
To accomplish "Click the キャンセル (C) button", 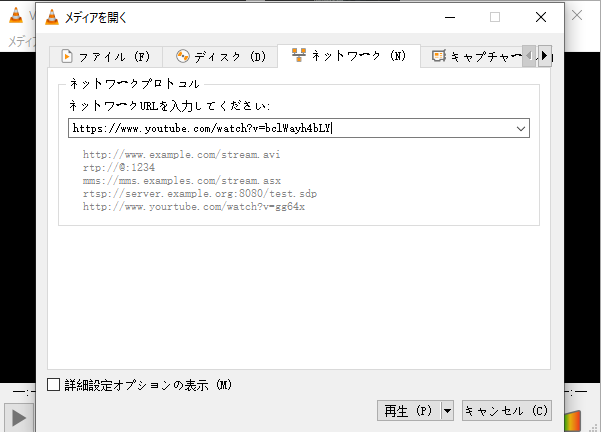I will point(507,411).
